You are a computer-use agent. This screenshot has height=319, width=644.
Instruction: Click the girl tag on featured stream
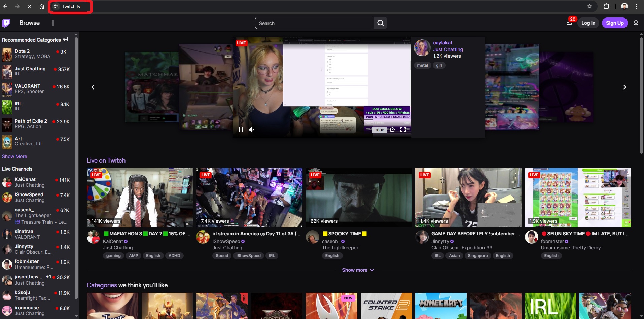(439, 65)
